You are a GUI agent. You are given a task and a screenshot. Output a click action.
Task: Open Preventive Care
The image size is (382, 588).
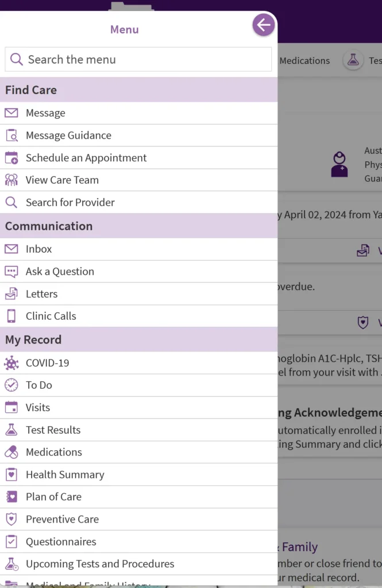[139, 519]
